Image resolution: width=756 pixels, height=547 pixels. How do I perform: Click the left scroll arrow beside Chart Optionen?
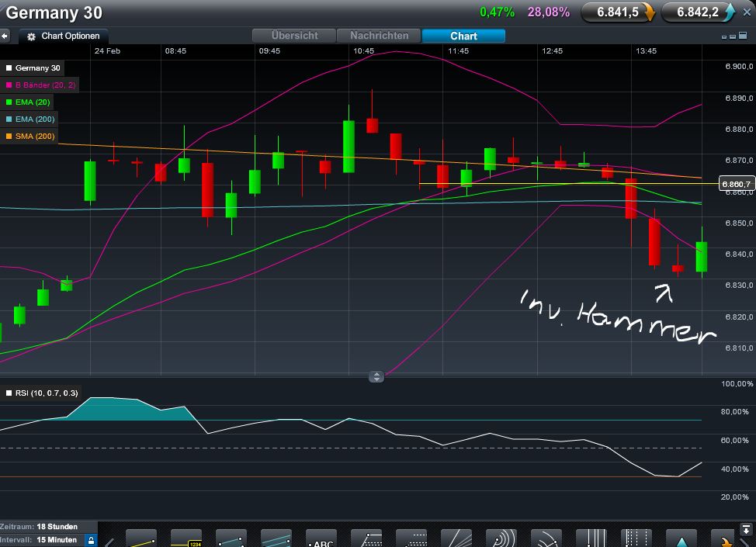[x=5, y=35]
